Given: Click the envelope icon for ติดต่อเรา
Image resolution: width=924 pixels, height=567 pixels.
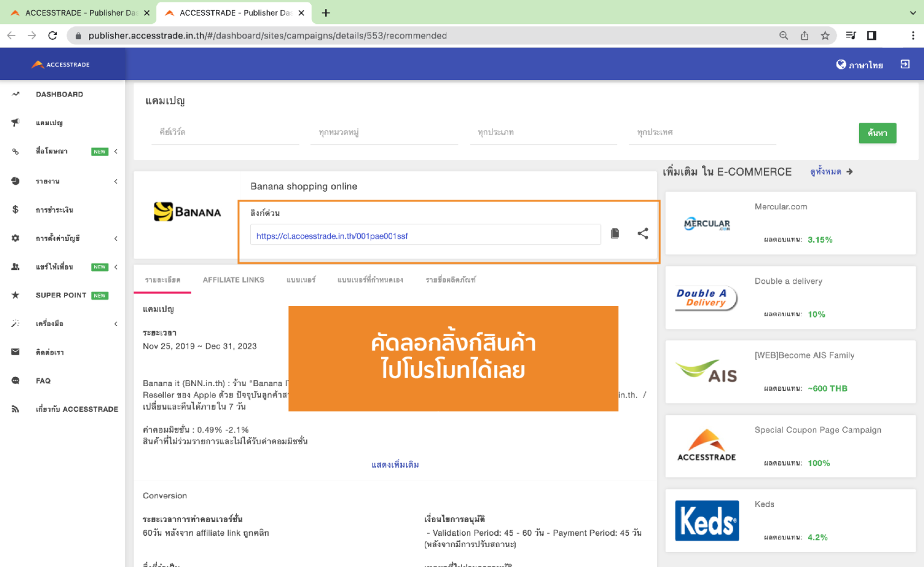Looking at the screenshot, I should click(x=15, y=352).
